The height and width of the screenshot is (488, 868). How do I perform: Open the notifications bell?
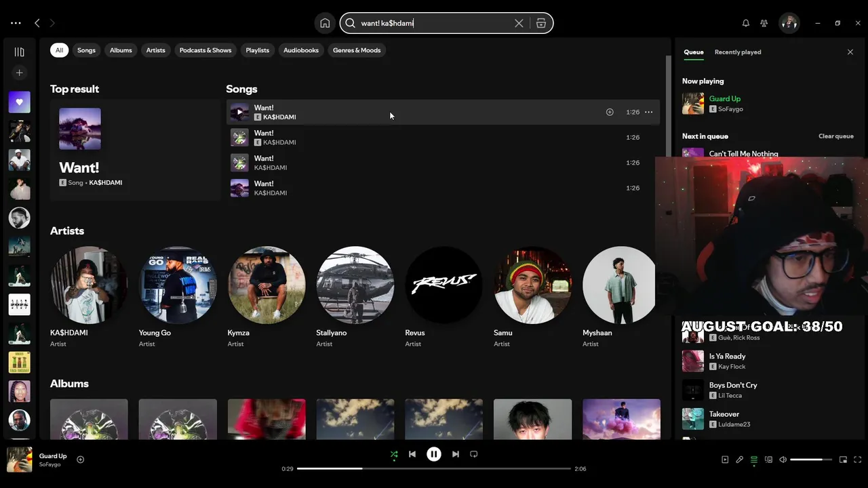746,23
